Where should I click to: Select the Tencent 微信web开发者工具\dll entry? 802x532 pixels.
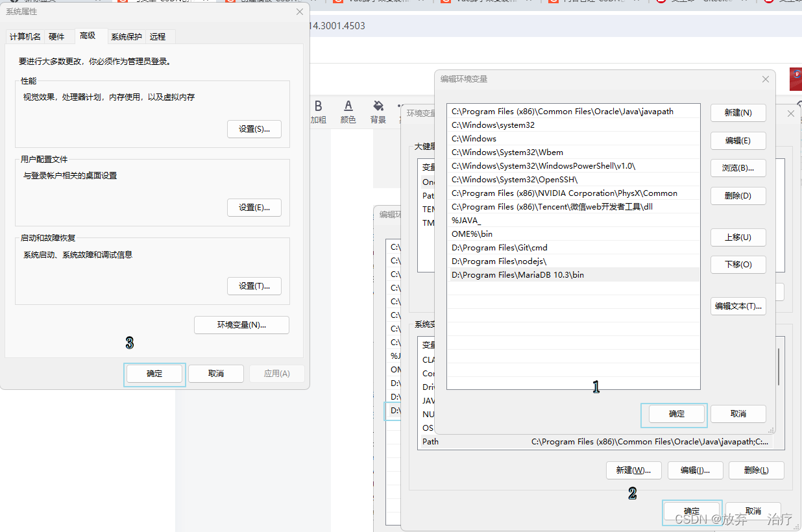click(574, 207)
